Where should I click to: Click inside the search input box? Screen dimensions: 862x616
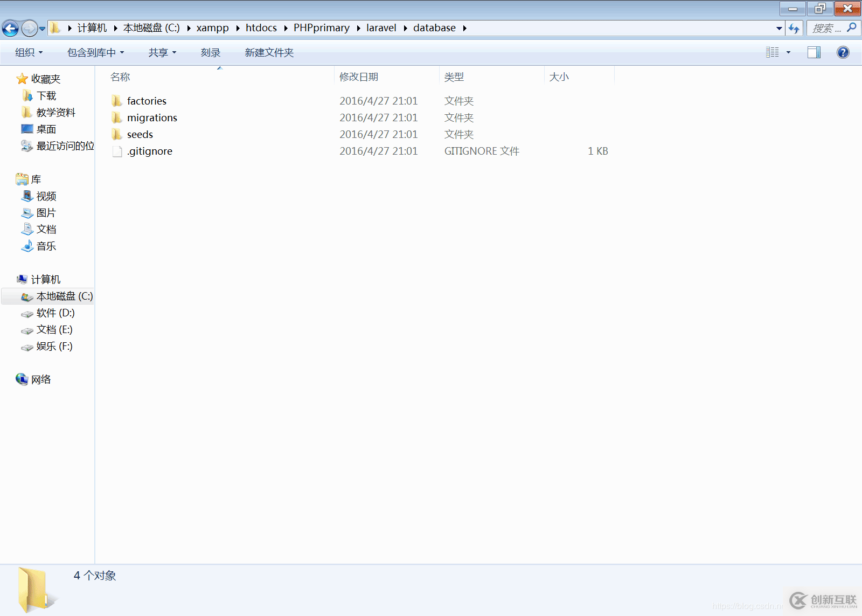coord(827,28)
